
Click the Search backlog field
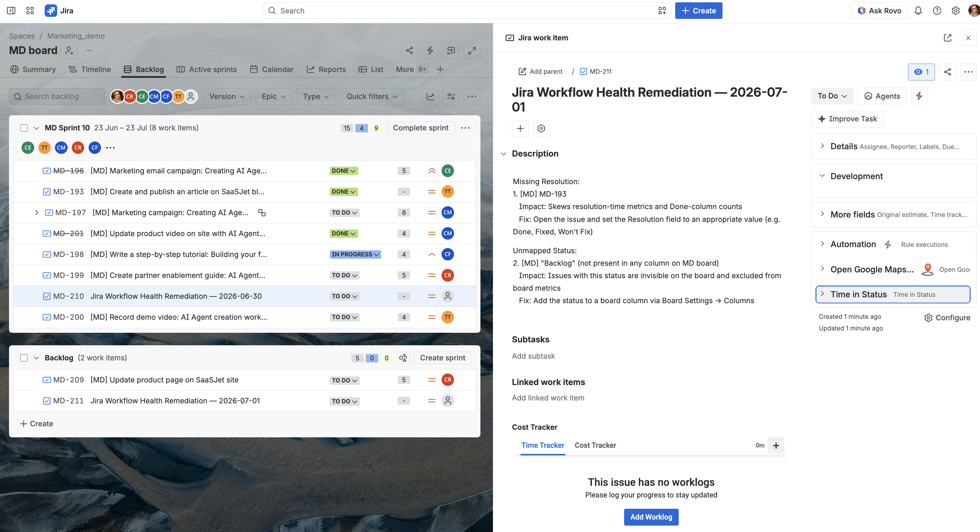(x=57, y=97)
